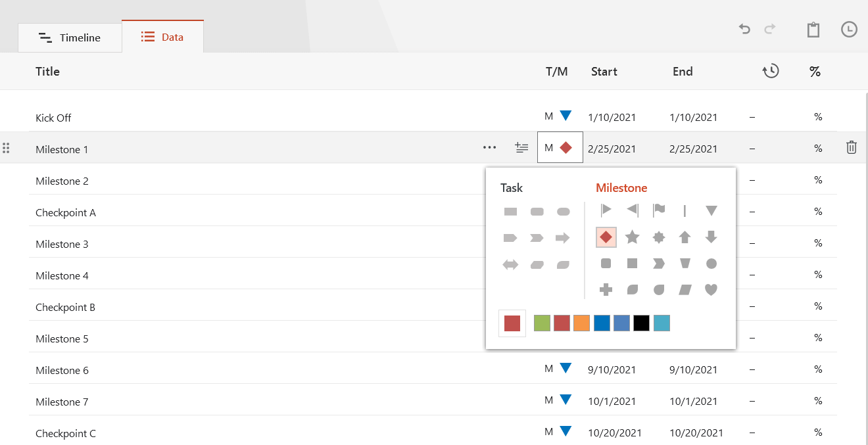Image resolution: width=868 pixels, height=445 pixels.
Task: Switch to the Timeline tab
Action: coord(70,37)
